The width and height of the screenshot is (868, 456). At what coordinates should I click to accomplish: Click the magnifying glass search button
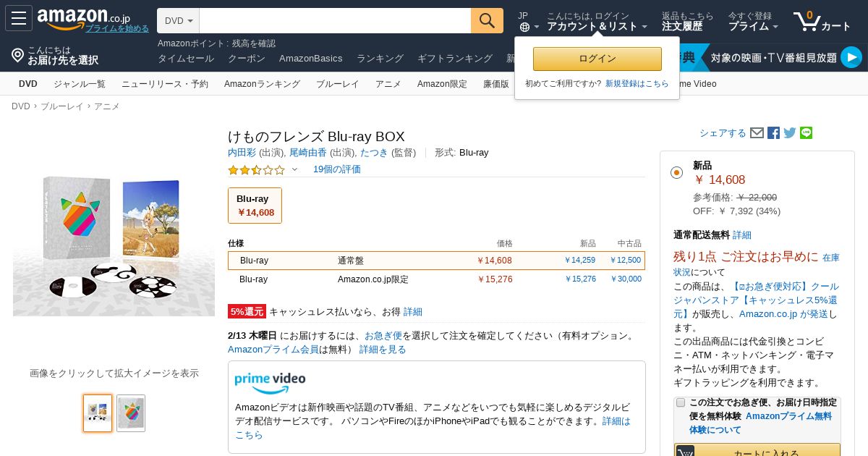(487, 20)
